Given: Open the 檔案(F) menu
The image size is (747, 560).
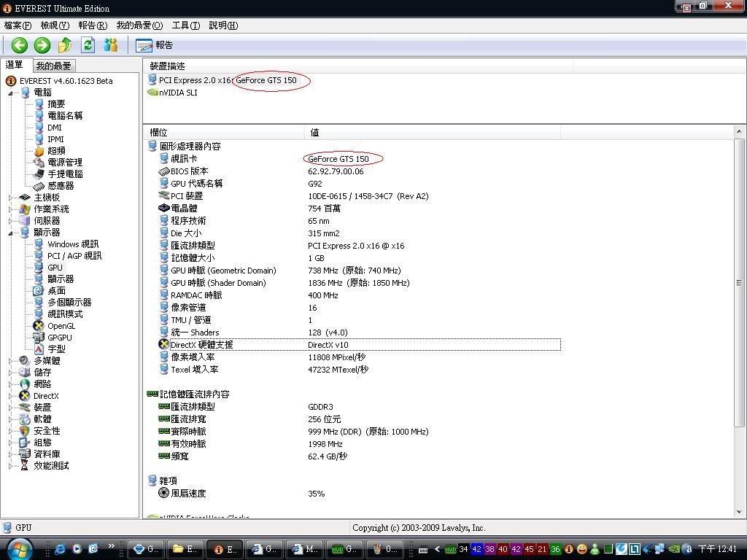Looking at the screenshot, I should 18,26.
